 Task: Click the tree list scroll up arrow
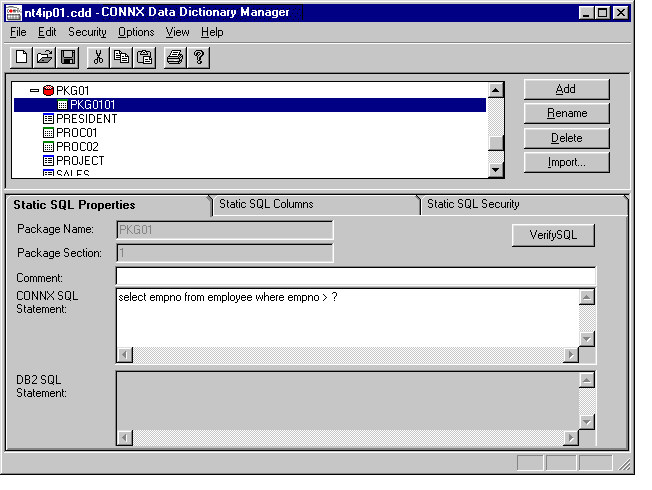496,90
